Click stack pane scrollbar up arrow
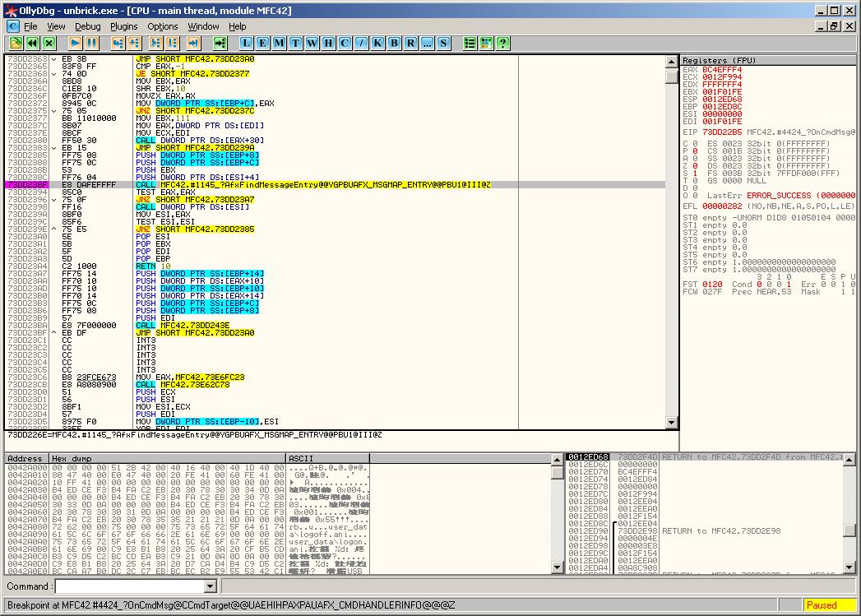 pos(849,460)
